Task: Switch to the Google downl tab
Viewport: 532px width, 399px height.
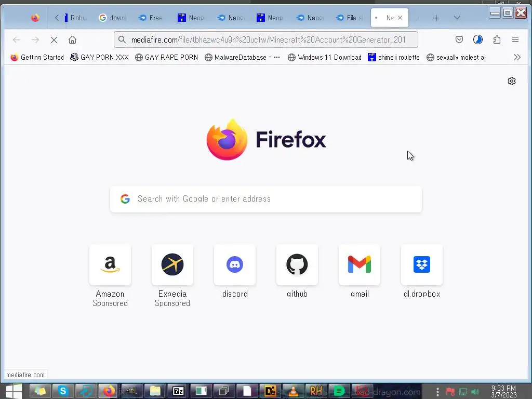Action: (x=112, y=18)
